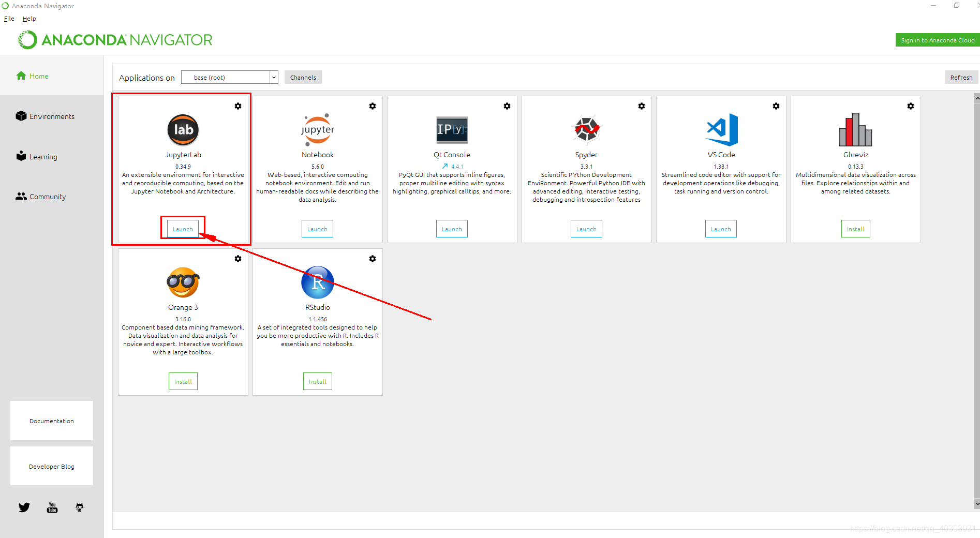Open the GitHub link icon
The height and width of the screenshot is (538, 980).
(x=80, y=507)
